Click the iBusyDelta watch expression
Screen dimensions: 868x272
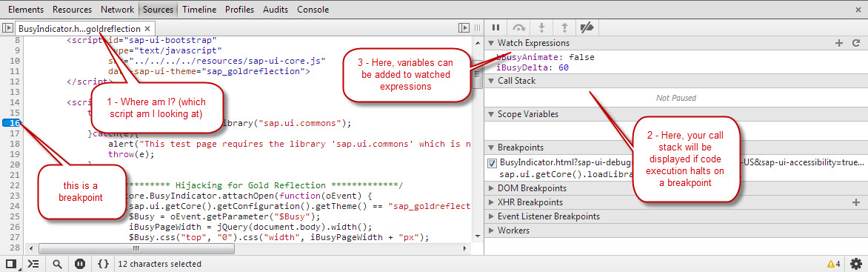click(533, 67)
